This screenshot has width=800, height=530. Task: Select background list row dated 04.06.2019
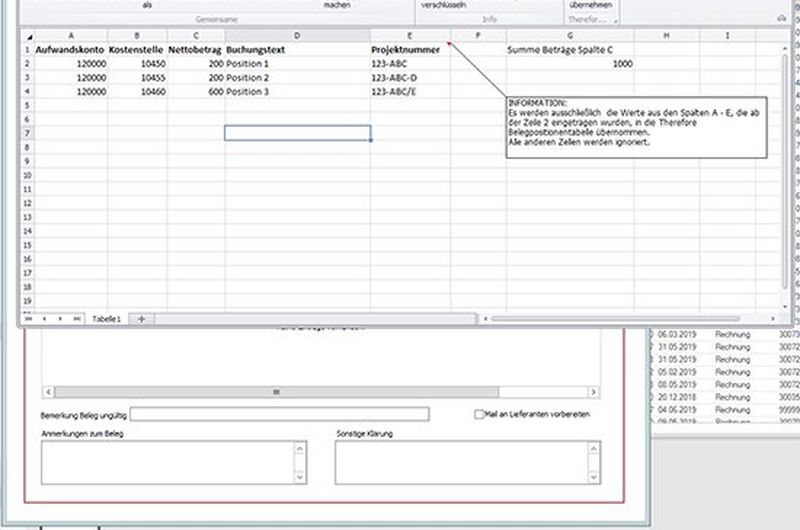point(724,410)
